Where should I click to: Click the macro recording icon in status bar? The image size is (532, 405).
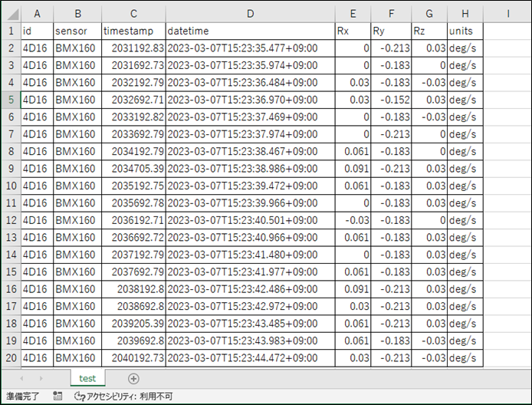click(x=57, y=397)
